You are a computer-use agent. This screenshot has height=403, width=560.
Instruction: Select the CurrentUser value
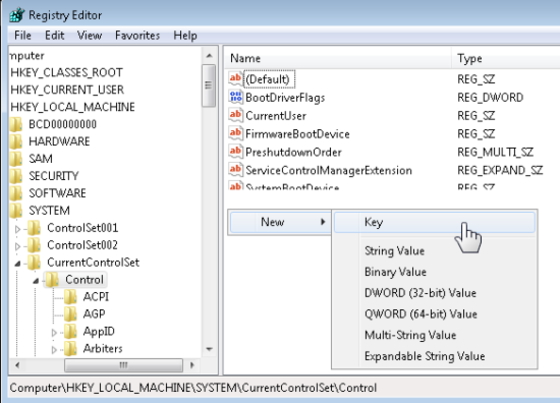coord(276,116)
